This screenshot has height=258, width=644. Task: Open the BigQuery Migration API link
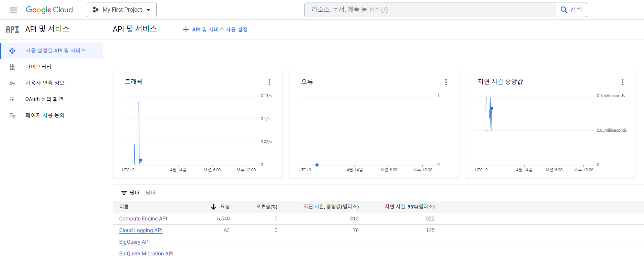pos(146,254)
